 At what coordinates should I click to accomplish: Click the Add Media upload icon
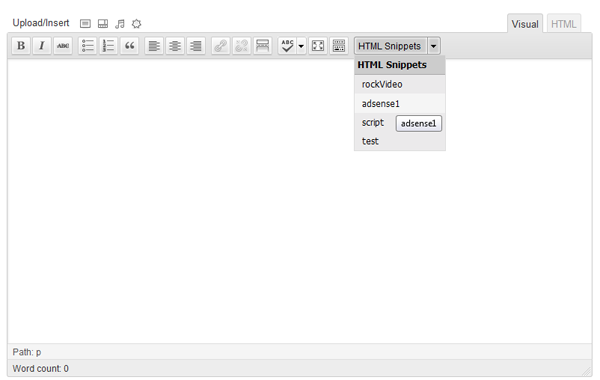(137, 24)
